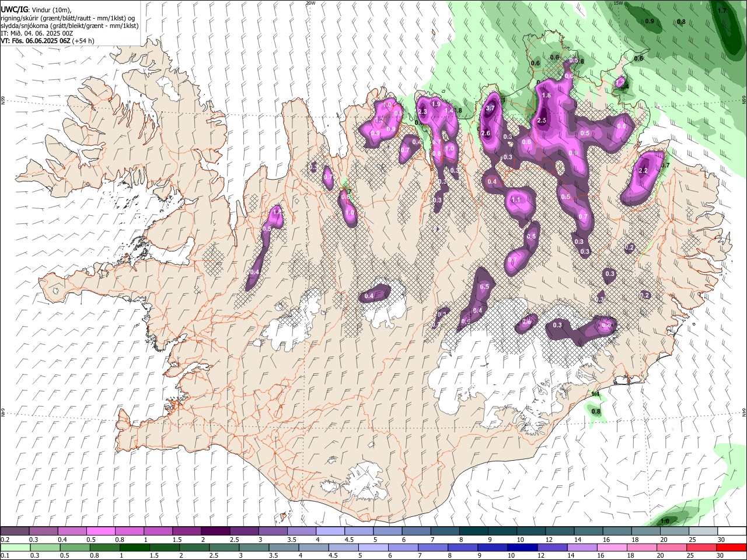The image size is (747, 560).
Task: Click the light lavender 4–4.5 swatch in the upper legend
Action: point(330,531)
